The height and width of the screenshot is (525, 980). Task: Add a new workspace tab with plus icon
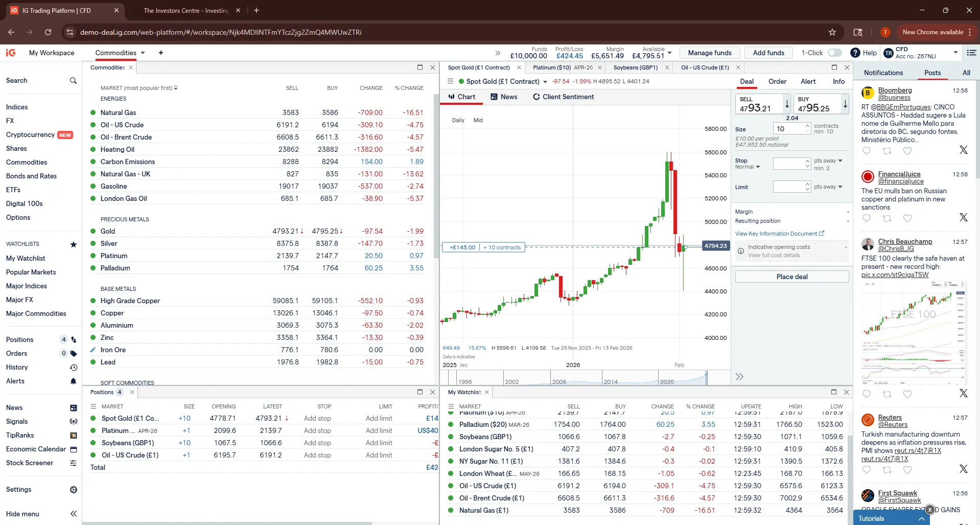(x=161, y=53)
